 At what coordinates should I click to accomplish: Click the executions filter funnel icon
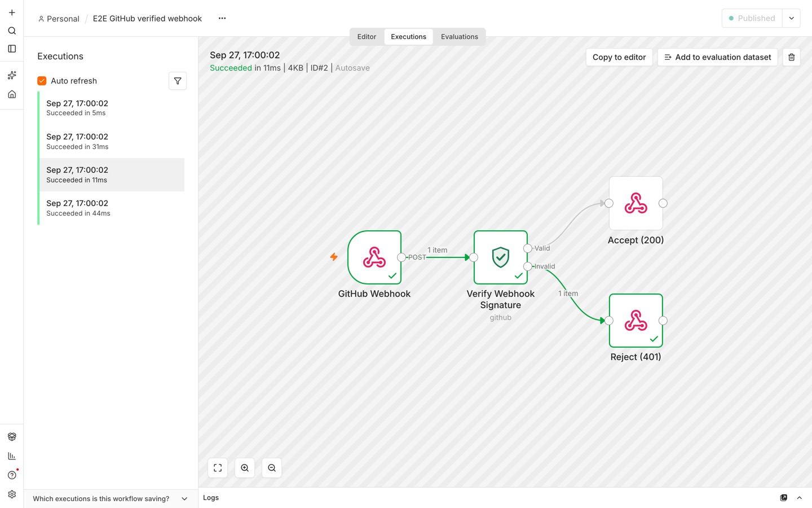point(178,81)
